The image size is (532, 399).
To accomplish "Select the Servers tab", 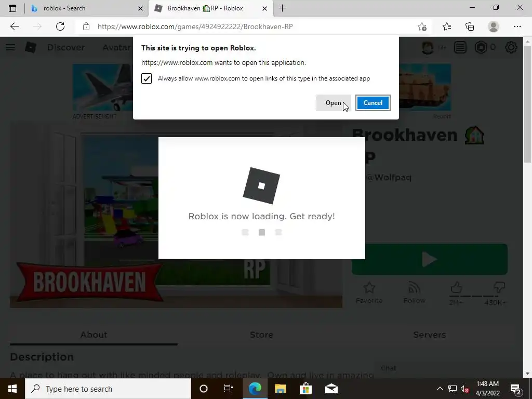I will point(430,335).
